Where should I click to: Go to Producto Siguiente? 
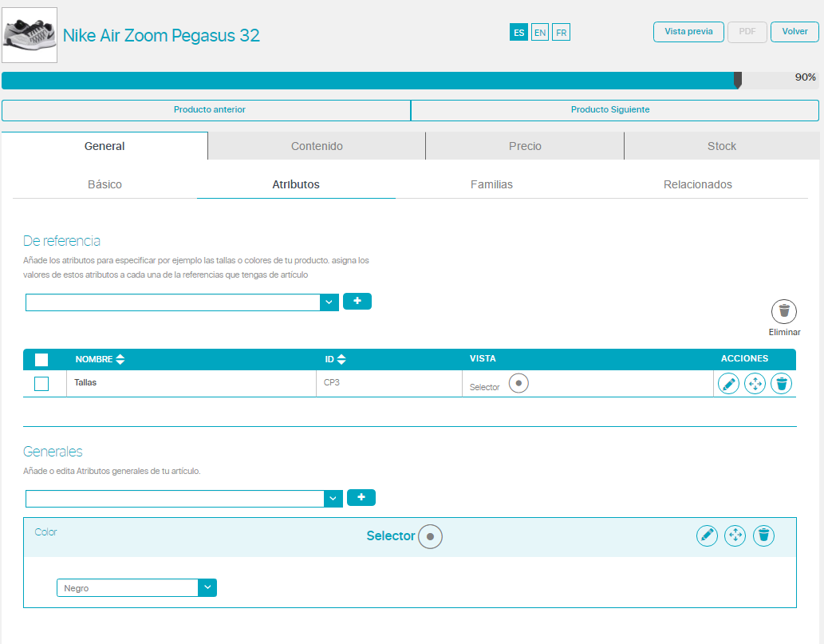[615, 110]
